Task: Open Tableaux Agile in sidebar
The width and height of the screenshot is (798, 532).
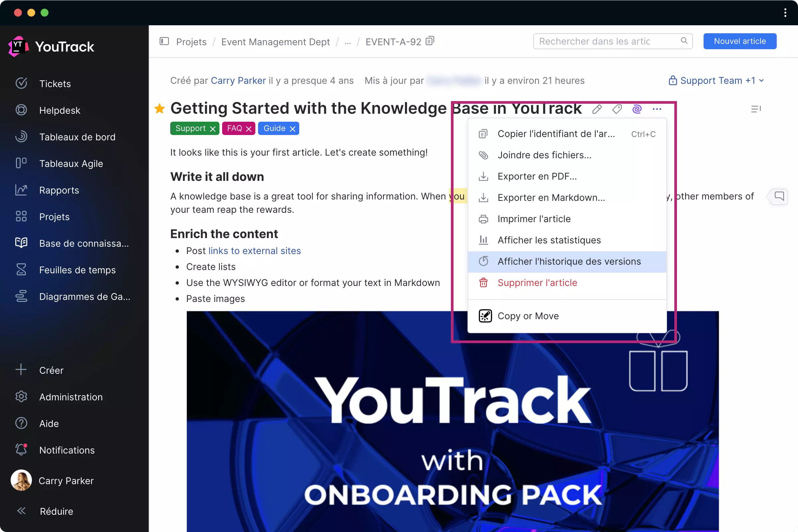Action: click(x=70, y=164)
